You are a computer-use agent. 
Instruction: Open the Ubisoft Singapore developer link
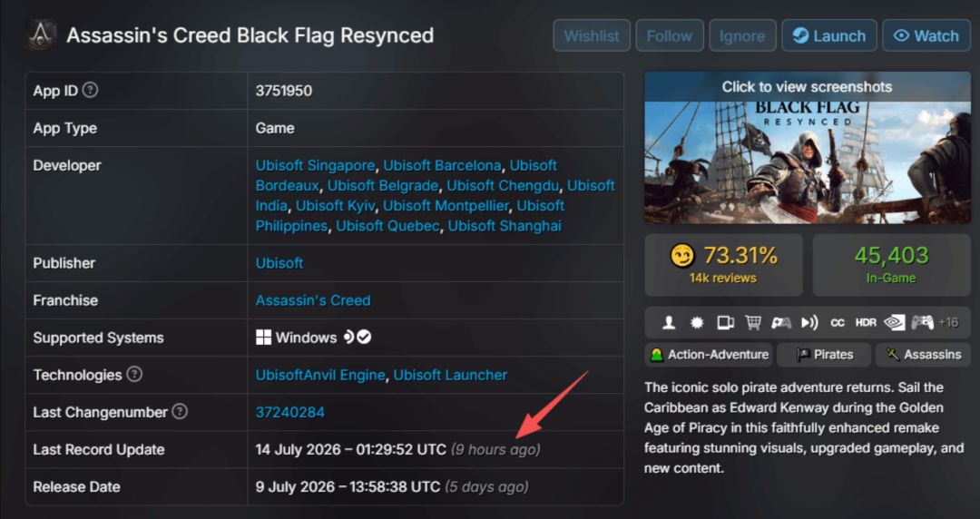(315, 166)
